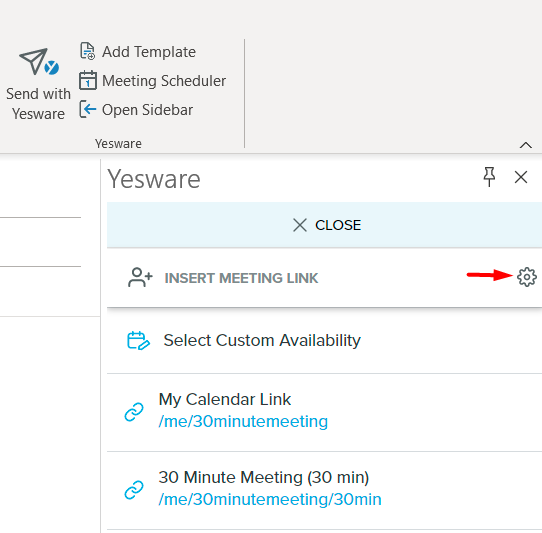Click the CLOSE banner button

[324, 225]
